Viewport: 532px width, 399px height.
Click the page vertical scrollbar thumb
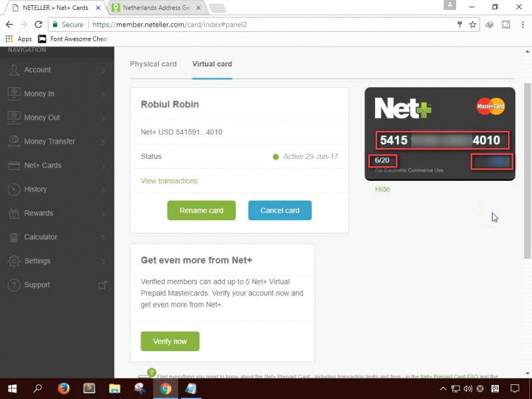pyautogui.click(x=527, y=171)
